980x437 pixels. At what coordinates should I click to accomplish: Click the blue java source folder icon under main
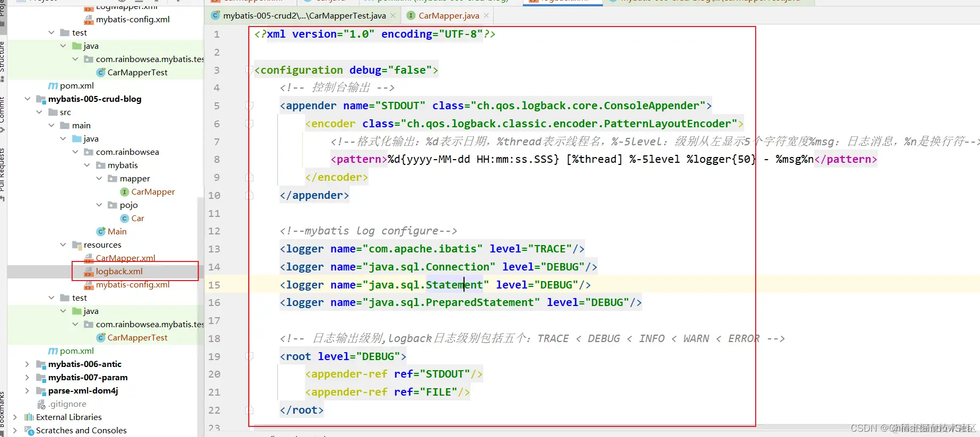click(77, 139)
